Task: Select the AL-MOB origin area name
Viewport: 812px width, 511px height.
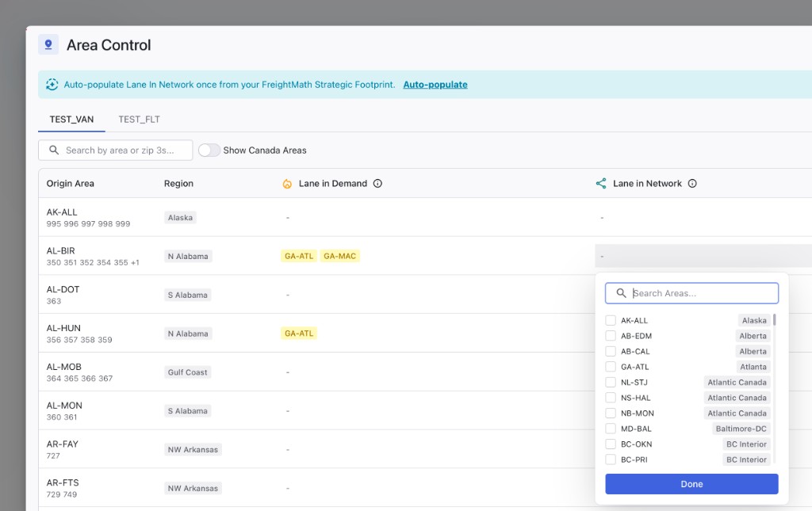Action: (x=63, y=368)
